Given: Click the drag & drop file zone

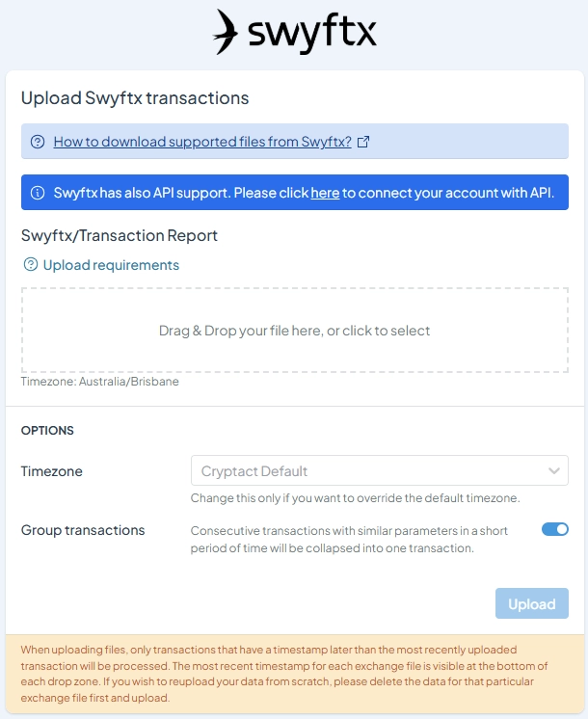Looking at the screenshot, I should pyautogui.click(x=295, y=331).
